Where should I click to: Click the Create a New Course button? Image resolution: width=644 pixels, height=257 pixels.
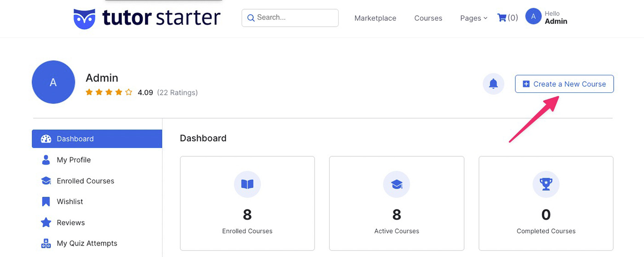coord(564,84)
